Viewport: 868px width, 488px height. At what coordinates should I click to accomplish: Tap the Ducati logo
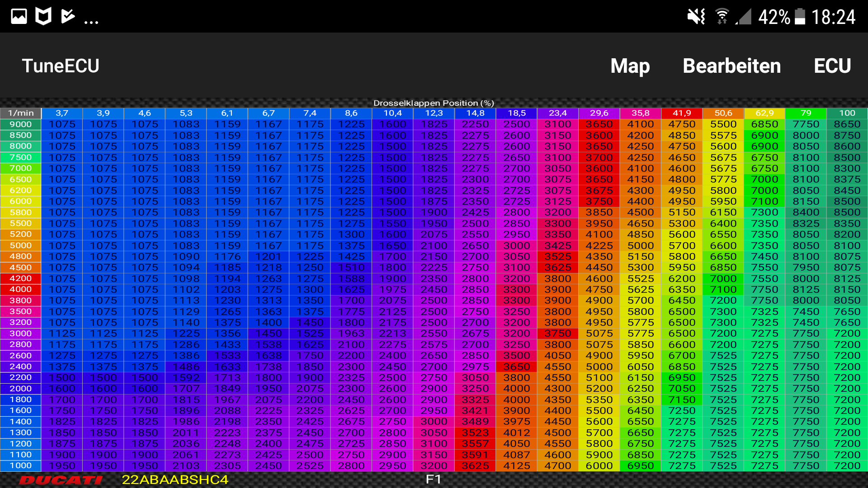pyautogui.click(x=61, y=480)
